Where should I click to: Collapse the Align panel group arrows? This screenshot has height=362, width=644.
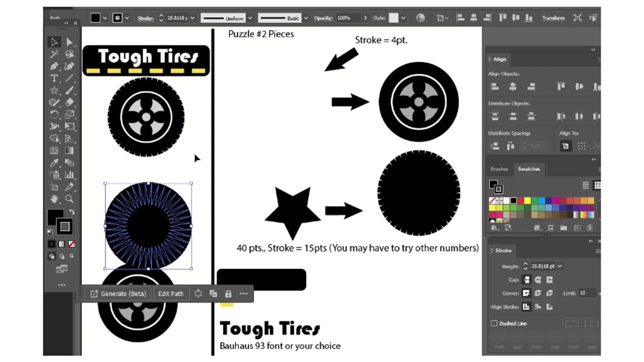click(x=593, y=49)
